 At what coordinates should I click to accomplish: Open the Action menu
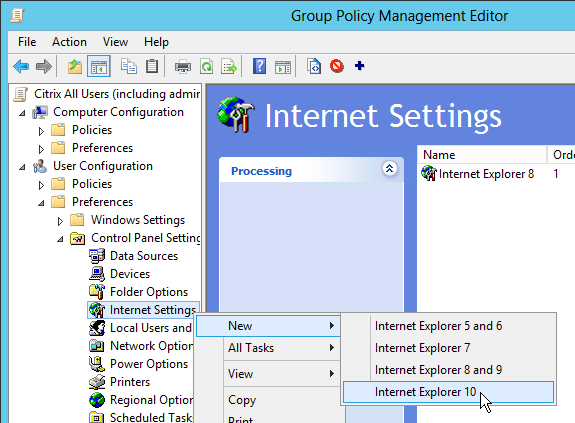[69, 42]
